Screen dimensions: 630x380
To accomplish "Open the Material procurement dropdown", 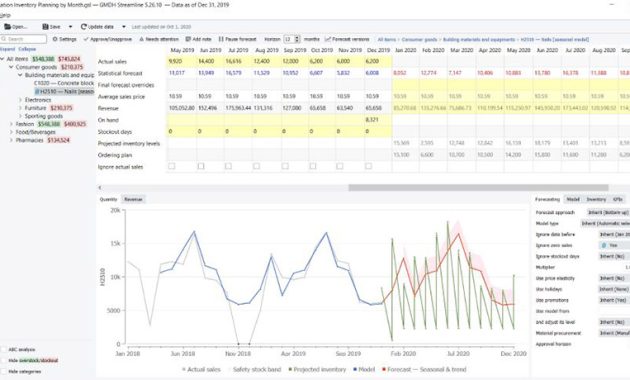I will [x=614, y=333].
